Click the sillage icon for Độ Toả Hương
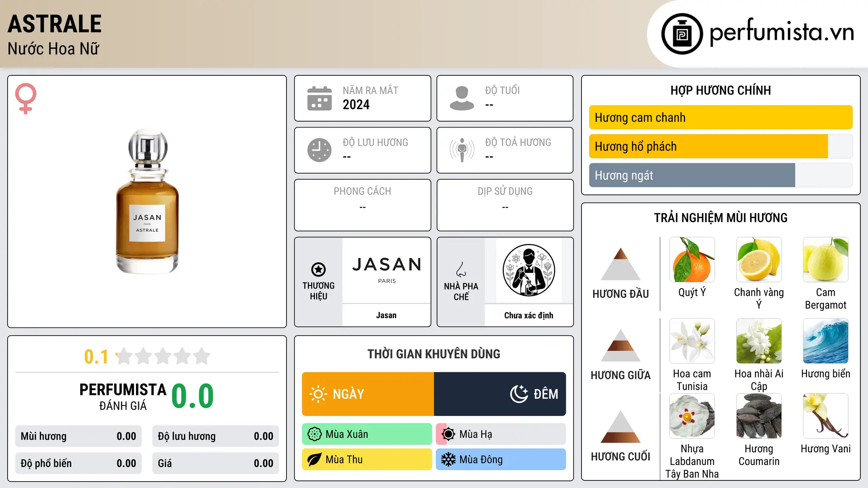 462,150
